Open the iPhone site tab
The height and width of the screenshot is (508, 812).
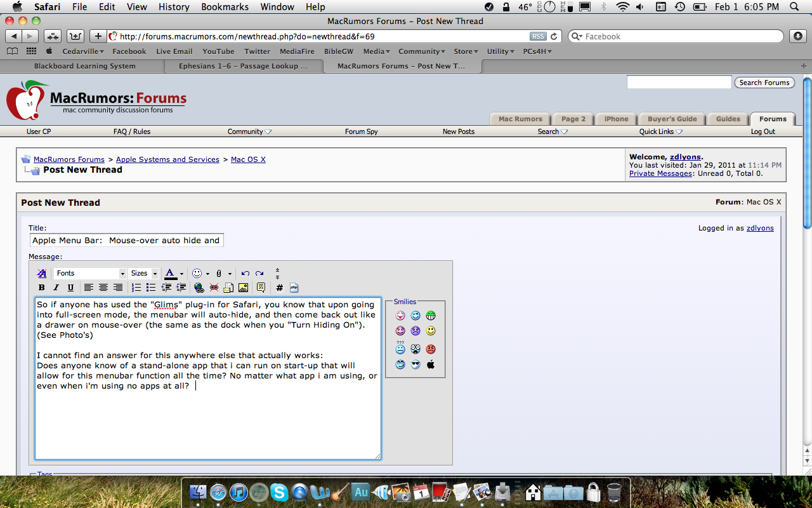coord(616,119)
